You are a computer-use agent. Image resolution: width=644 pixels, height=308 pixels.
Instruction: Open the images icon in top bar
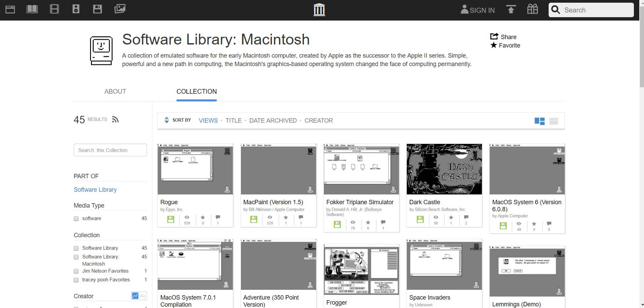pos(120,9)
